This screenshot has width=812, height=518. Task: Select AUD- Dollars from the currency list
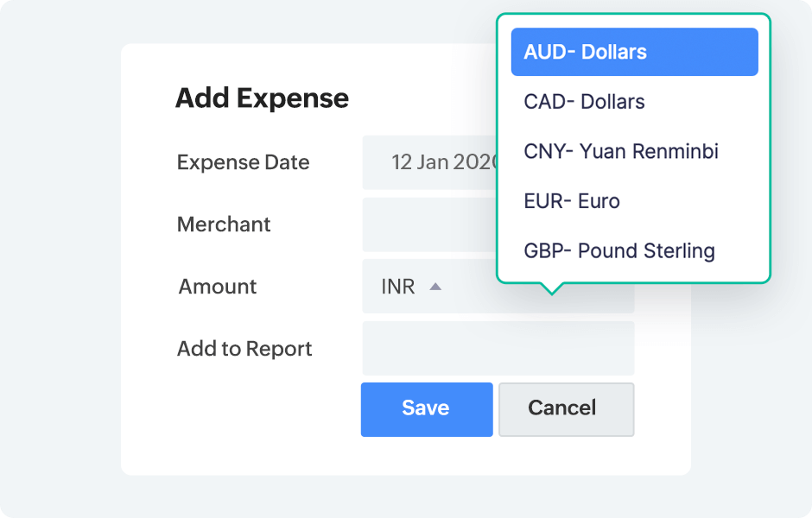pos(634,52)
